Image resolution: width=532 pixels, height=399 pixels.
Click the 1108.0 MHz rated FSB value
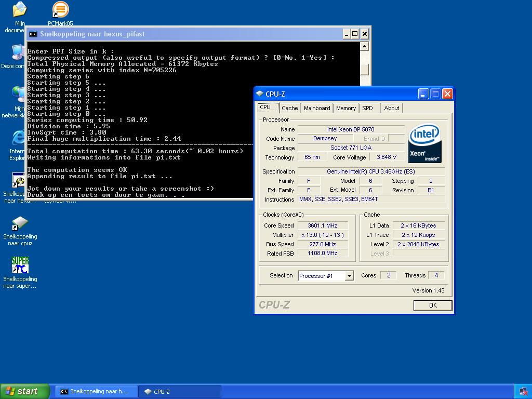click(322, 253)
